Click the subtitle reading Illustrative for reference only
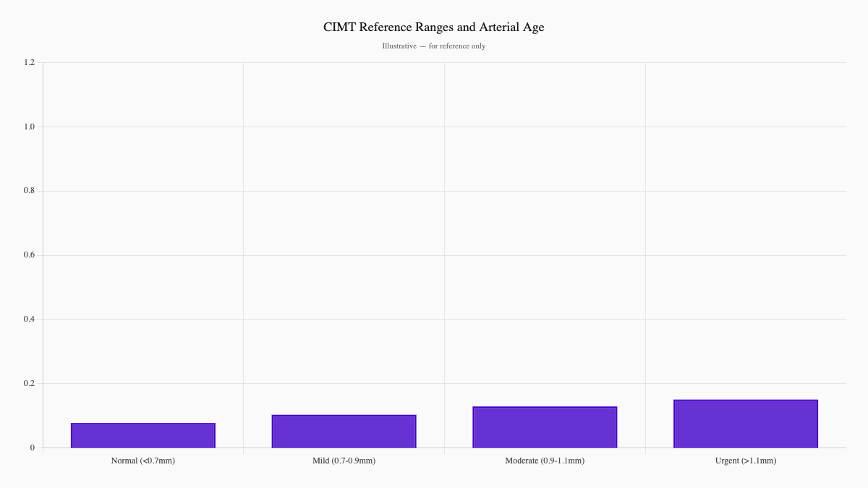The height and width of the screenshot is (488, 868). tap(434, 46)
